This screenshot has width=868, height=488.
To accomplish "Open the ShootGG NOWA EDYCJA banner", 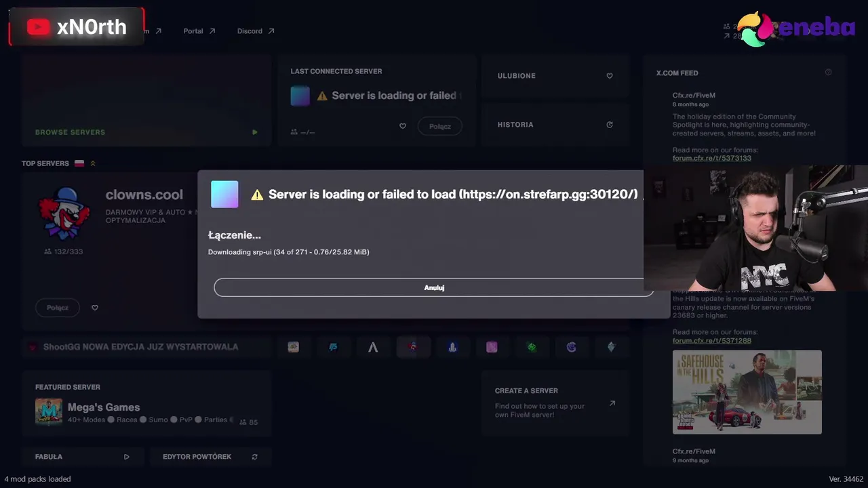I will pyautogui.click(x=140, y=347).
